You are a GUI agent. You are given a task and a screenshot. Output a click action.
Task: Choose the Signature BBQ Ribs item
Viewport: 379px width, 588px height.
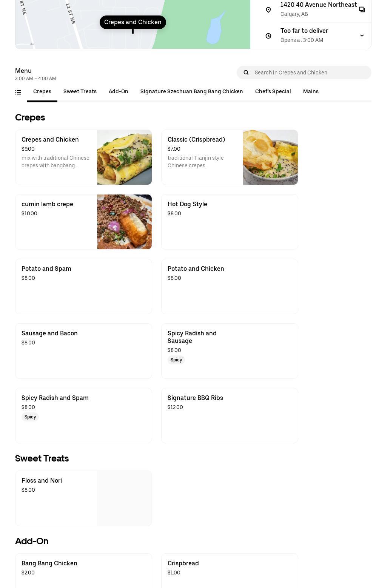tap(230, 415)
